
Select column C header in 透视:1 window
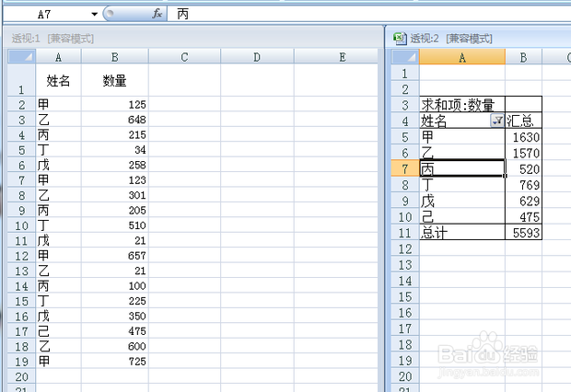click(x=184, y=57)
